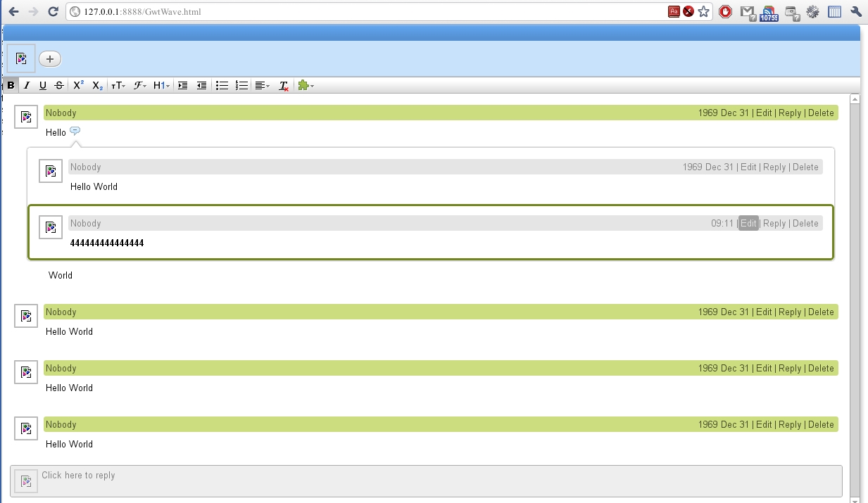Screen dimensions: 868x503
Task: Reply to the first top-level Nobody blip
Action: pos(790,113)
